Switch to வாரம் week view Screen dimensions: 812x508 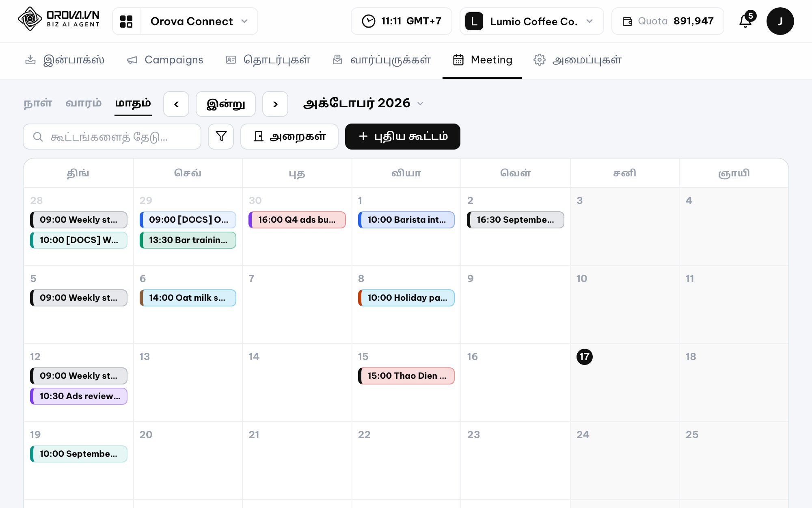[x=84, y=103]
